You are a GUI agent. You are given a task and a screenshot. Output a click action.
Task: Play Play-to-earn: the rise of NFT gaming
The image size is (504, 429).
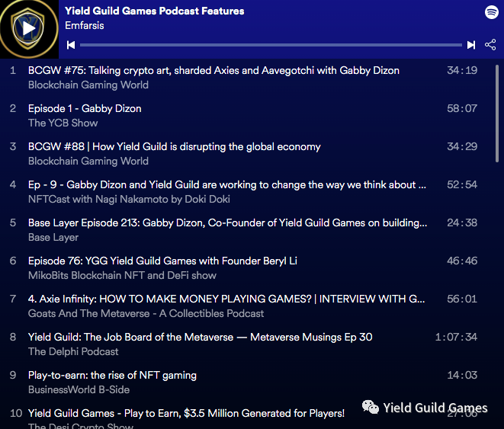(x=112, y=375)
